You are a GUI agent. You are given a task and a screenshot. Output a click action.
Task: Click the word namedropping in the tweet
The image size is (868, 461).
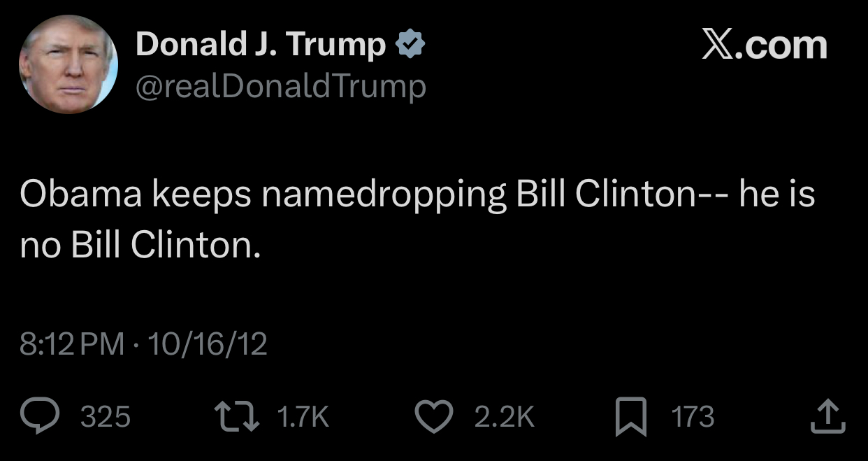(x=384, y=197)
